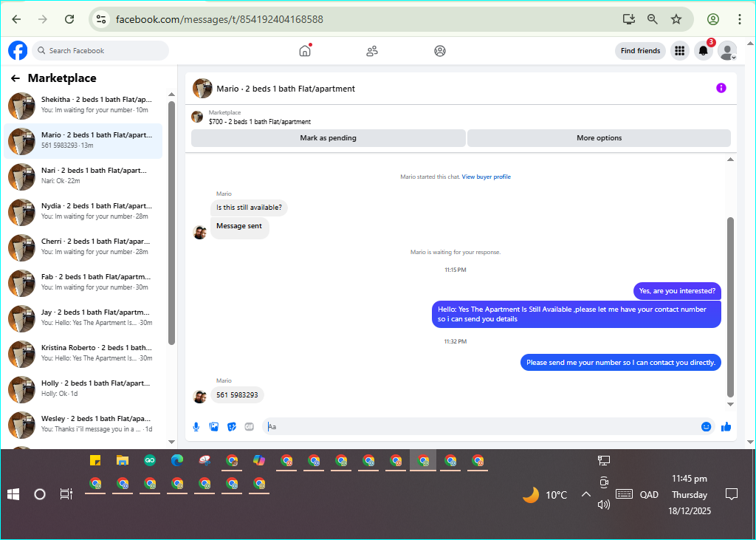Click the 'Yes, are you interested?' message
The width and height of the screenshot is (756, 540).
(x=677, y=291)
